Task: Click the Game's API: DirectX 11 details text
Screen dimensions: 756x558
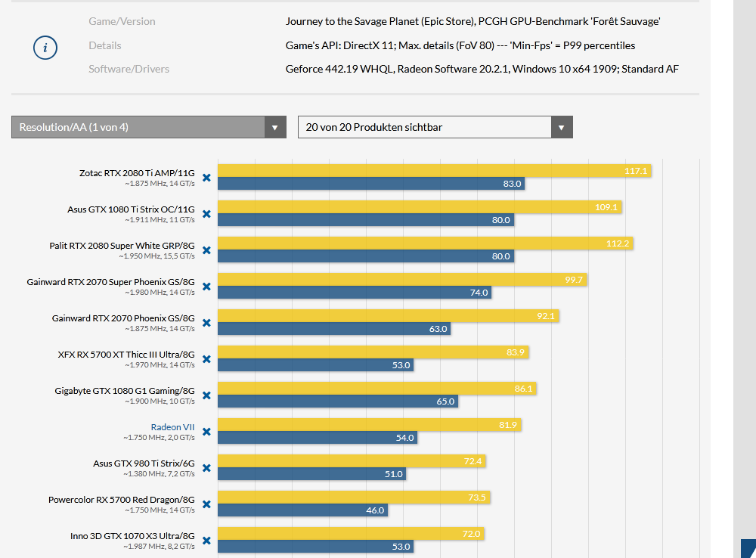Action: coord(460,45)
